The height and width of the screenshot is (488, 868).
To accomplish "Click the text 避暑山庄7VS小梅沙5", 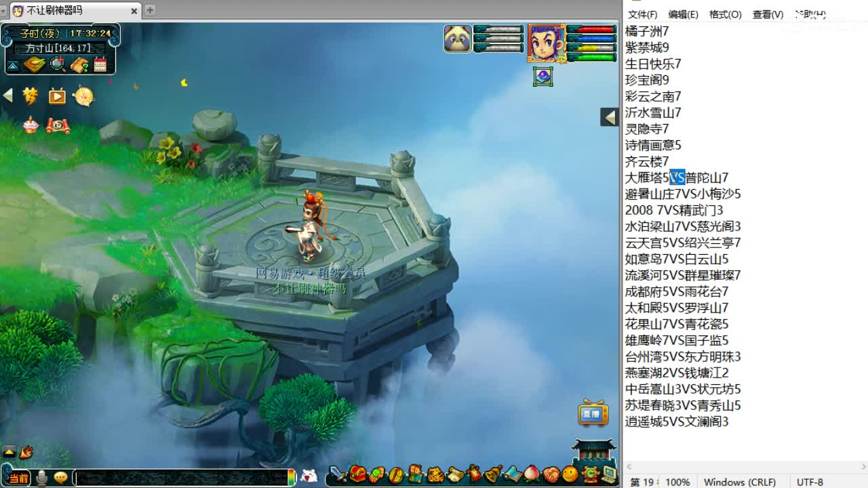I will coord(683,194).
